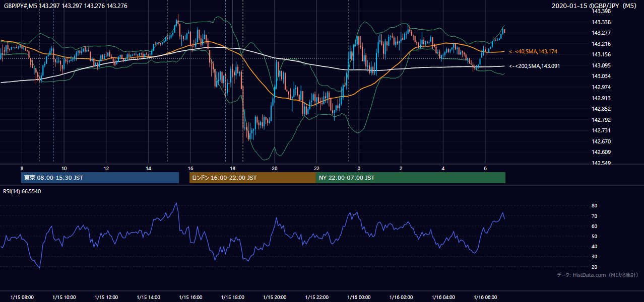Screen dimensions: 644x302
Task: Click the 1/16 06:00 time axis label
Action: (485, 297)
